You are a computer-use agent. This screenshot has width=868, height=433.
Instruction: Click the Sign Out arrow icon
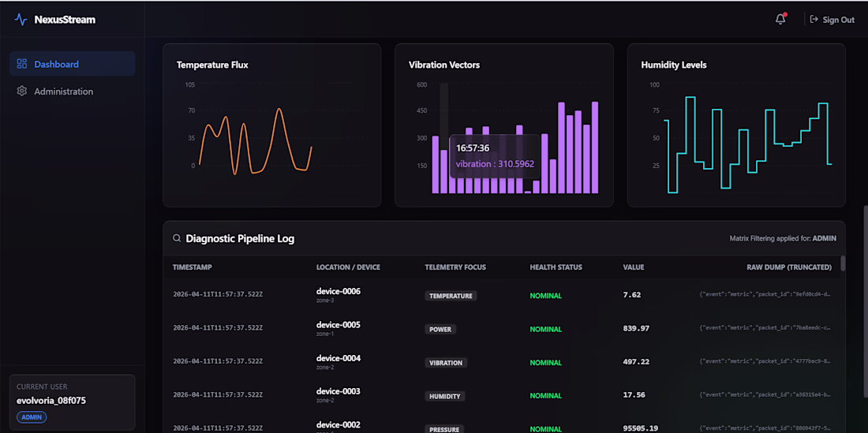814,20
